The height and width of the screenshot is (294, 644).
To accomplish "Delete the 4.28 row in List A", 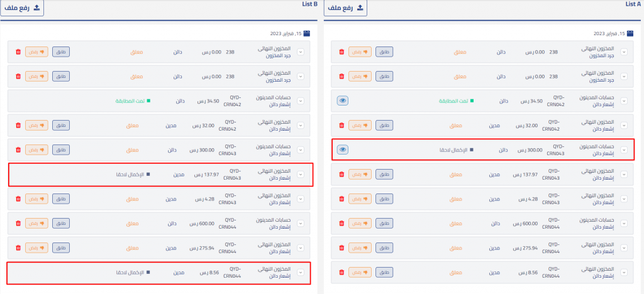I will [341, 199].
